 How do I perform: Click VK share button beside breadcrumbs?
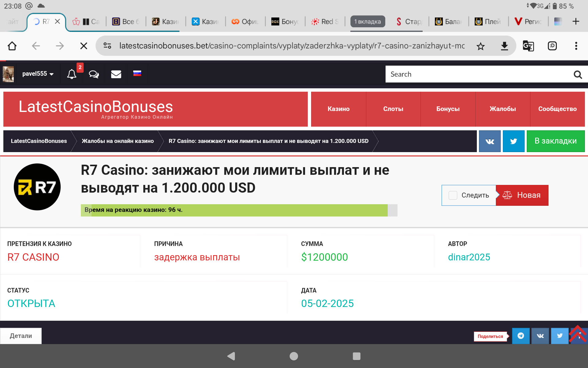(x=490, y=141)
